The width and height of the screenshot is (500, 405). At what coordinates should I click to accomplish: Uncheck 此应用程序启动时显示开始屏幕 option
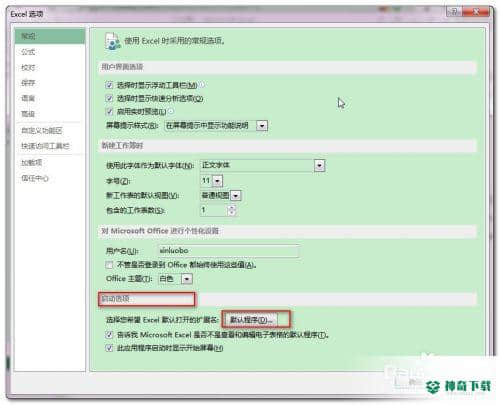[x=109, y=348]
